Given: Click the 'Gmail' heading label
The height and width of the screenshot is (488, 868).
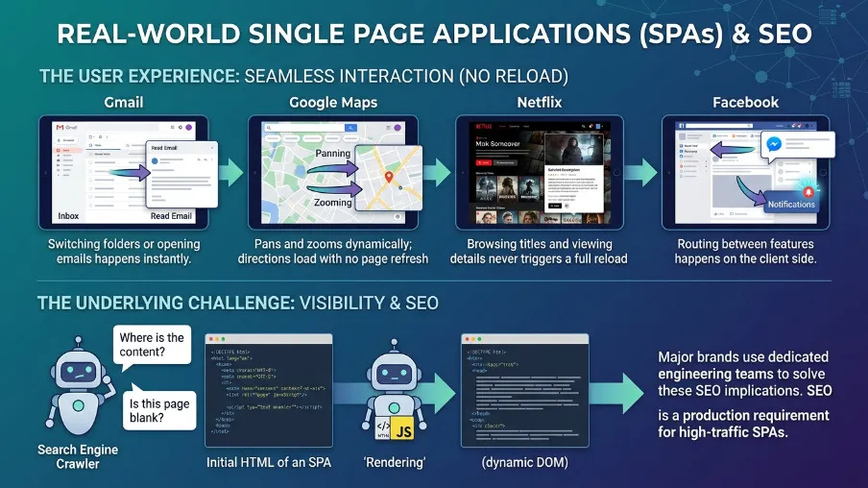Looking at the screenshot, I should click(x=124, y=103).
